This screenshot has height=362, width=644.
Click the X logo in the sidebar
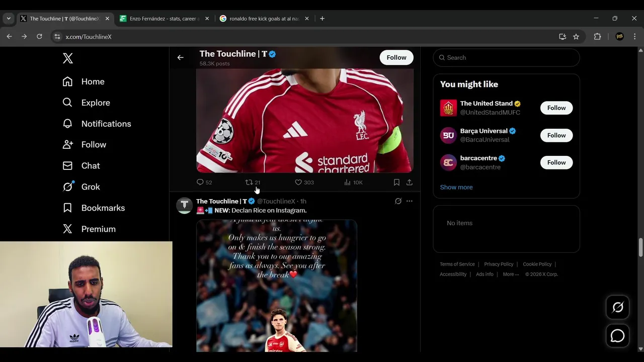click(68, 58)
